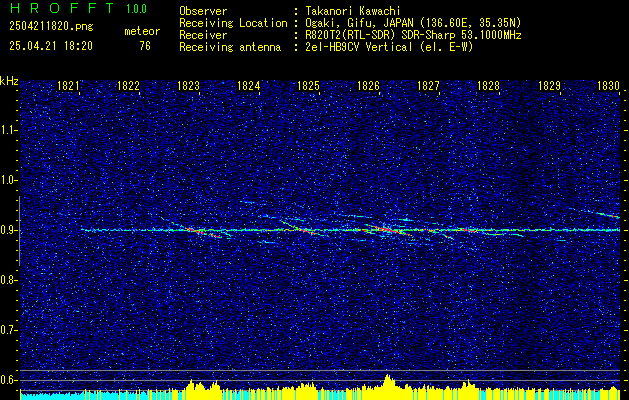Screen dimensions: 629x400
Task: Click the HROFFT program title
Action: point(61,8)
